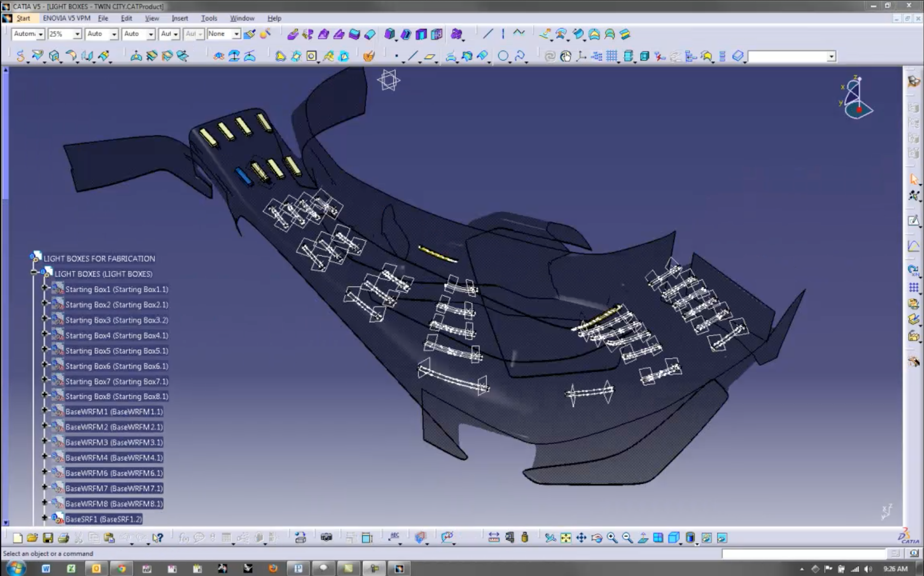Print using the printer icon
This screenshot has height=576, width=924.
click(63, 538)
